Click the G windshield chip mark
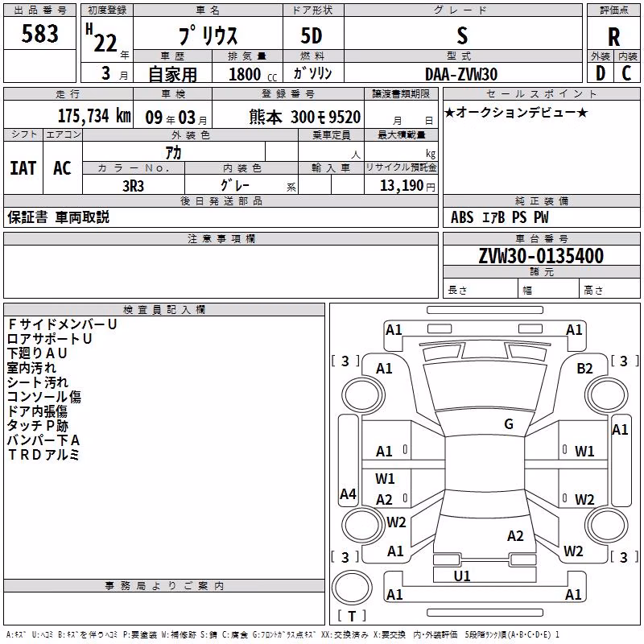Screen dimensions: 644x644 (x=509, y=423)
